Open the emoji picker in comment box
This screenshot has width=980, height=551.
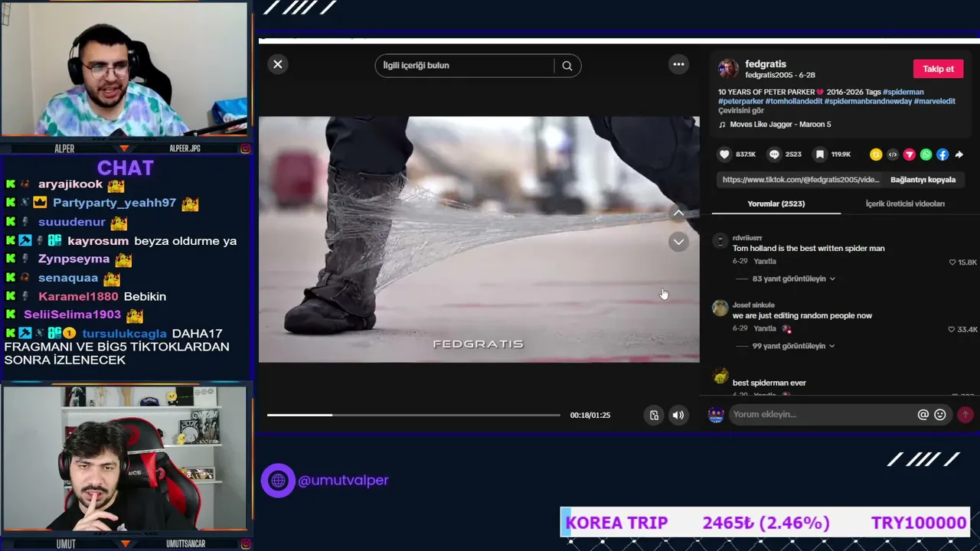pos(940,415)
